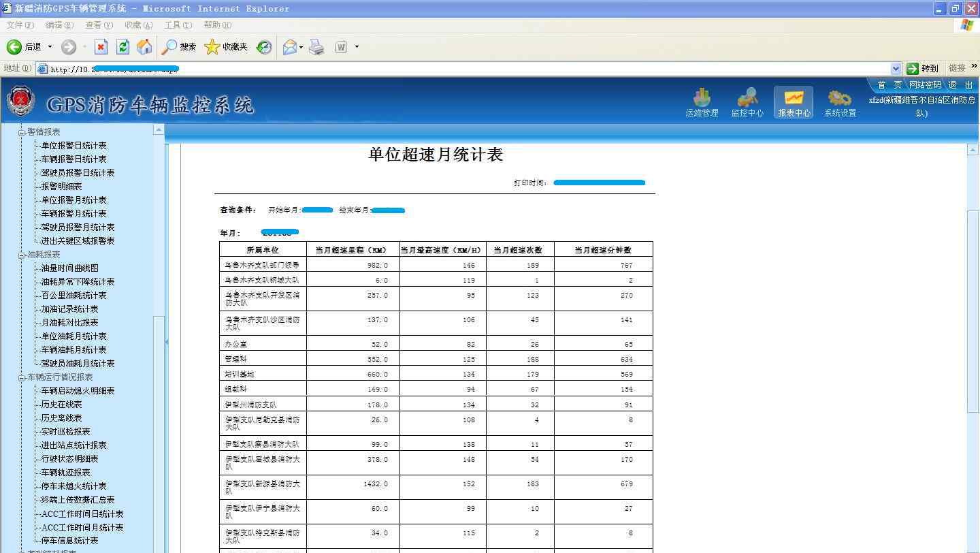Click the browser Home icon
980x553 pixels.
pyautogui.click(x=144, y=47)
